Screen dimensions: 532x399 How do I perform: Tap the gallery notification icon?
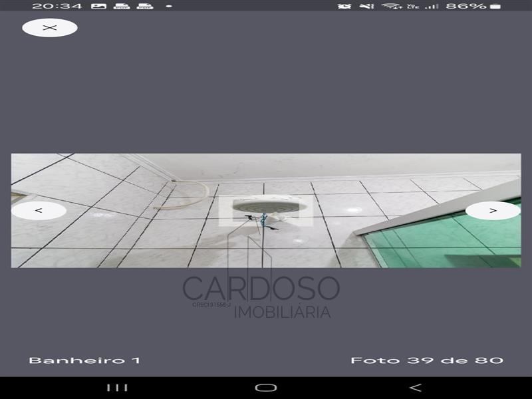point(98,6)
